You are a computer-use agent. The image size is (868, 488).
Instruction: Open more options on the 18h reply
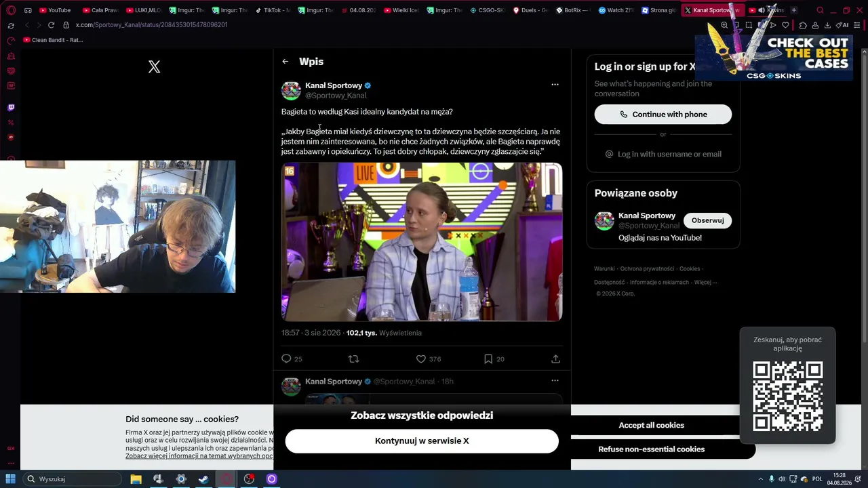pyautogui.click(x=555, y=380)
